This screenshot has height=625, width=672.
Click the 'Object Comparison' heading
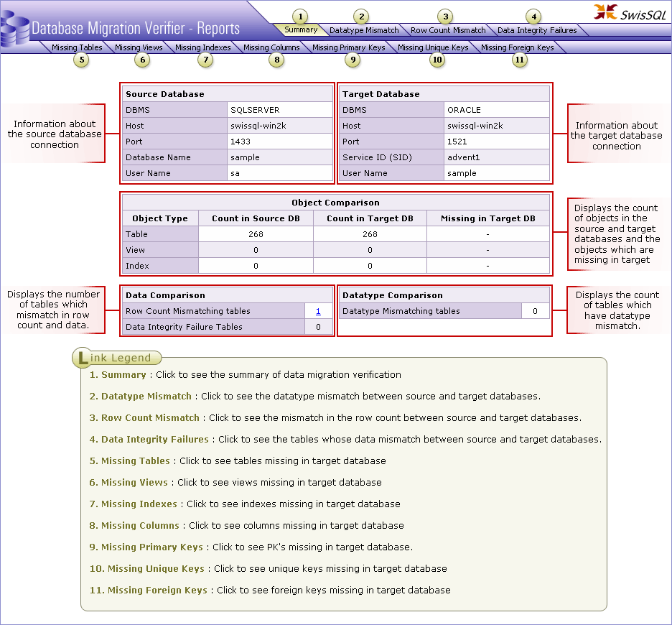point(335,203)
